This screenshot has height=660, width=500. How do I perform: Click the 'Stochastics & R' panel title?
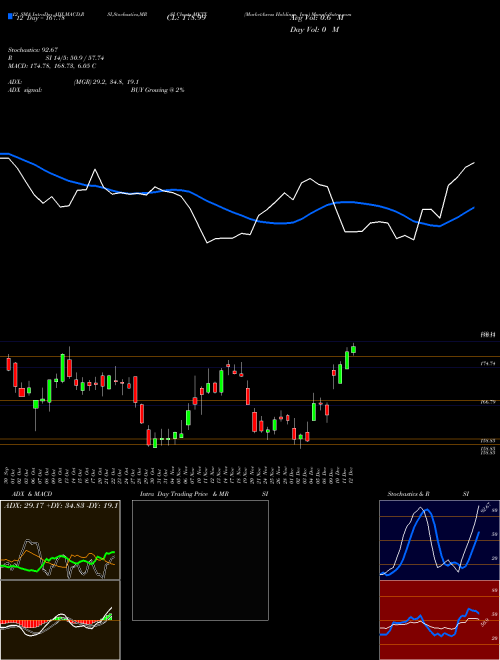coord(409,494)
